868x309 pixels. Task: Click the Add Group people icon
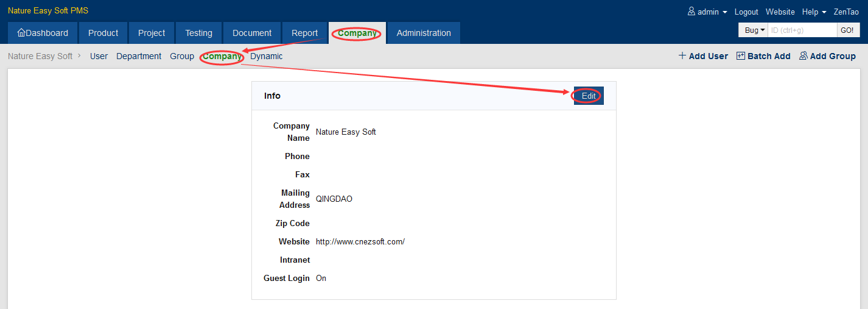[803, 56]
